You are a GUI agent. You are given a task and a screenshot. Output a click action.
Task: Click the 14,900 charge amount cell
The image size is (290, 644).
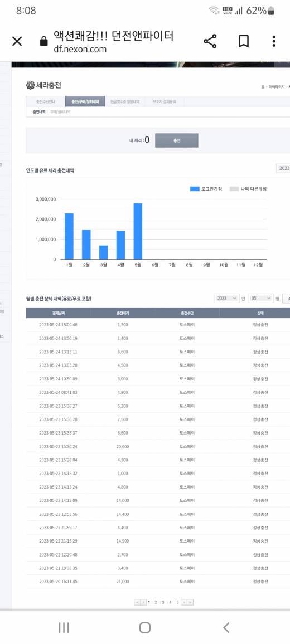click(123, 541)
